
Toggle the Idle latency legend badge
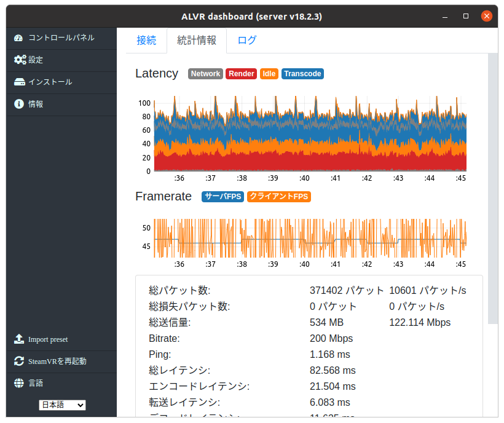pyautogui.click(x=269, y=74)
